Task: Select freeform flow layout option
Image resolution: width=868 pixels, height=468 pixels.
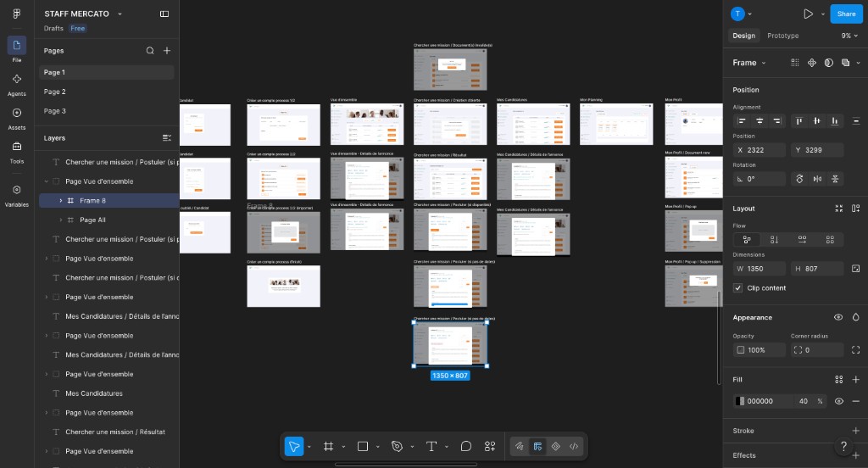Action: 747,239
